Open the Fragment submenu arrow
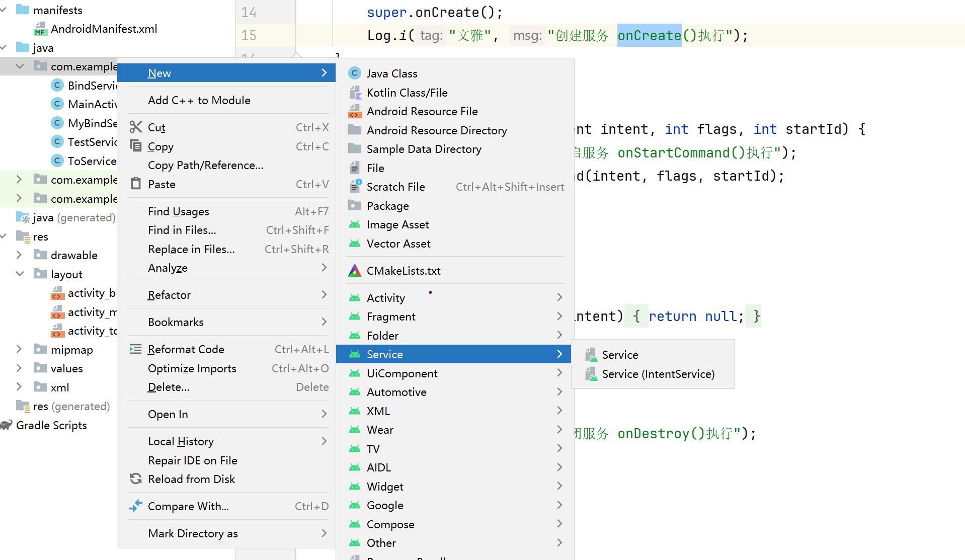This screenshot has height=560, width=965. tap(559, 316)
